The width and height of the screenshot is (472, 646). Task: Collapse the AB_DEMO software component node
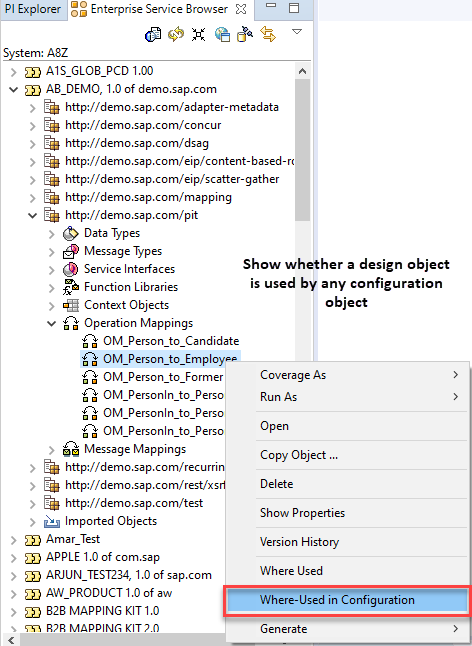(14, 89)
